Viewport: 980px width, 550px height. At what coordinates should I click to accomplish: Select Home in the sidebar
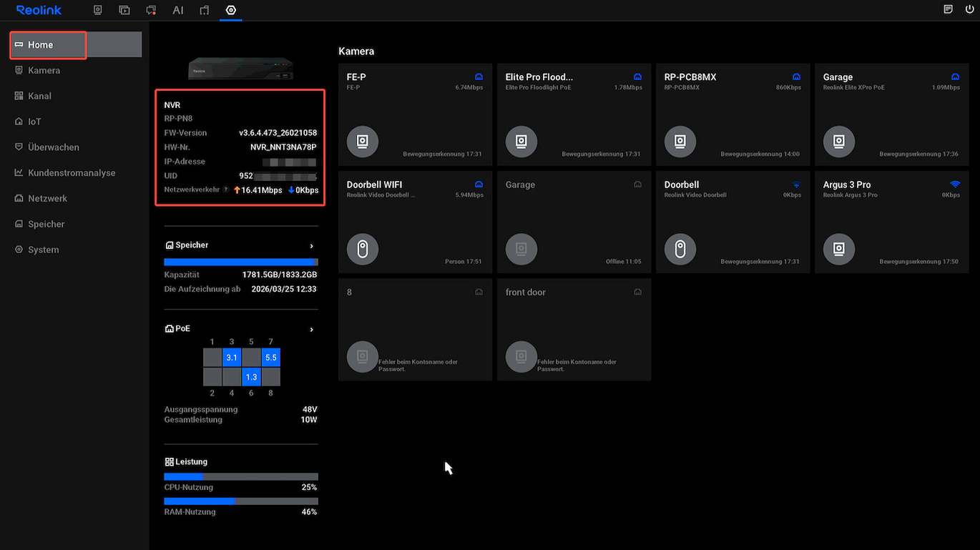(x=77, y=44)
